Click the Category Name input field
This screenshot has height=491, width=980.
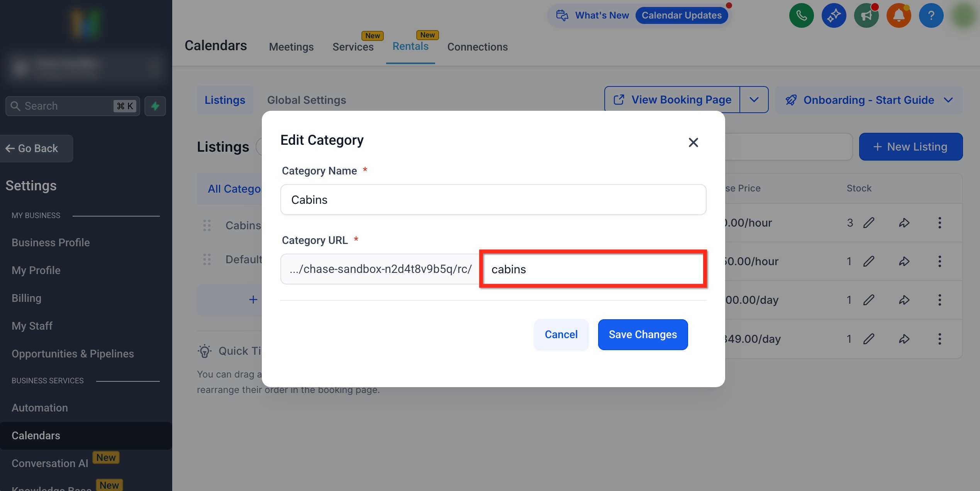tap(493, 200)
